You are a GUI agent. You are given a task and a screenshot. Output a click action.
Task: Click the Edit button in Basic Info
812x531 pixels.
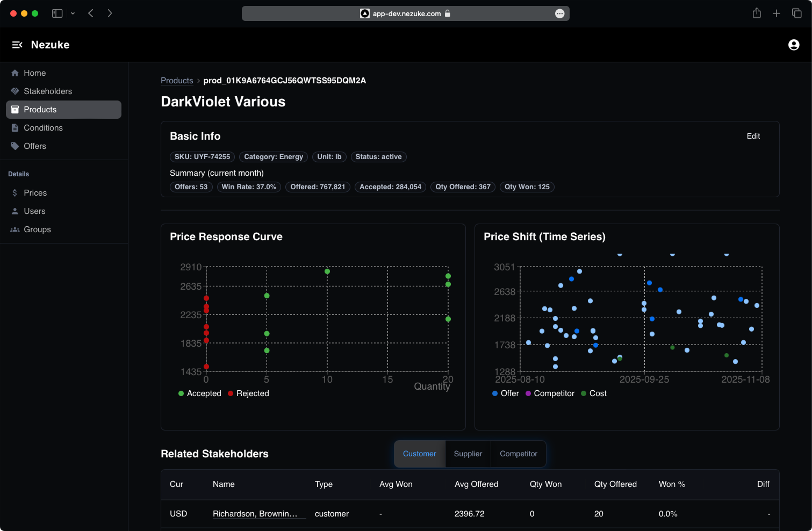[x=753, y=136]
